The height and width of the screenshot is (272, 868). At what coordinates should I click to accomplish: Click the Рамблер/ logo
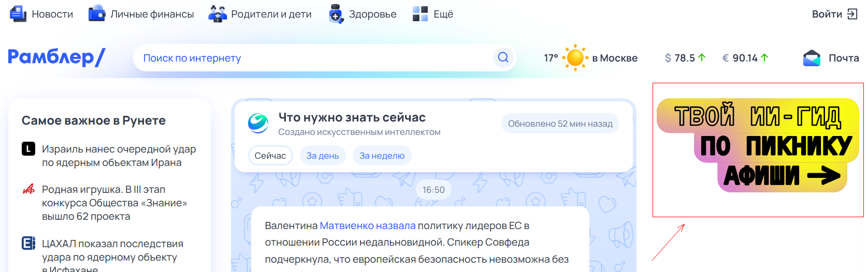[x=56, y=57]
